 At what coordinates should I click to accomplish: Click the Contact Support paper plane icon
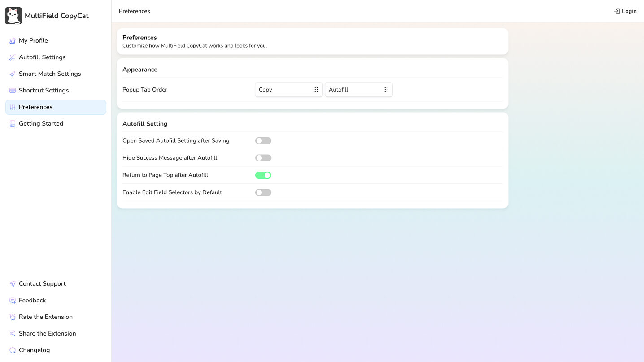[x=13, y=284]
